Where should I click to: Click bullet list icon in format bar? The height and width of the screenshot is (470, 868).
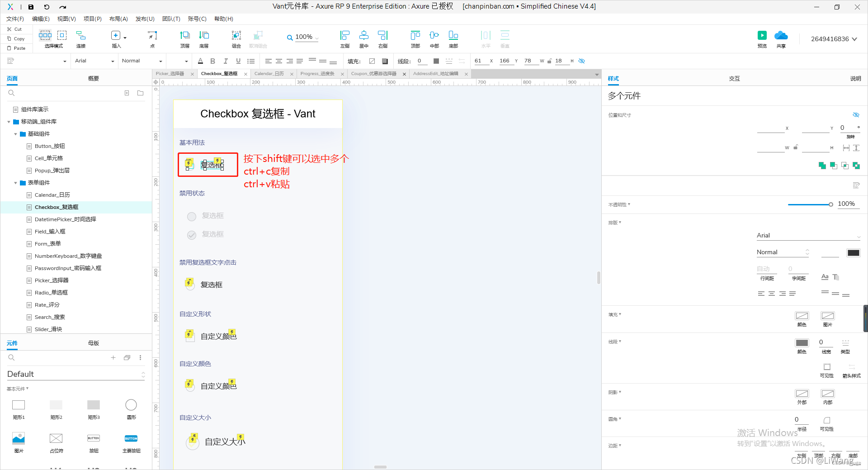point(251,61)
